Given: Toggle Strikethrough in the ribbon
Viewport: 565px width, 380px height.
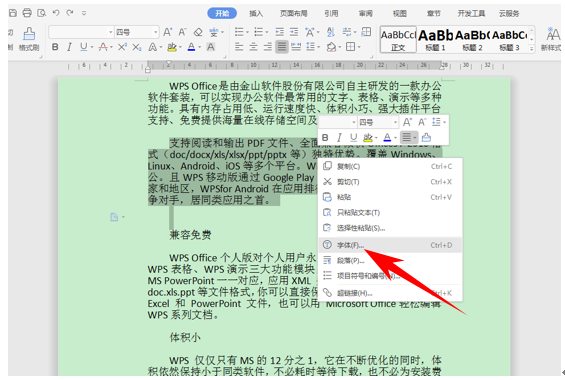Looking at the screenshot, I should (x=103, y=47).
